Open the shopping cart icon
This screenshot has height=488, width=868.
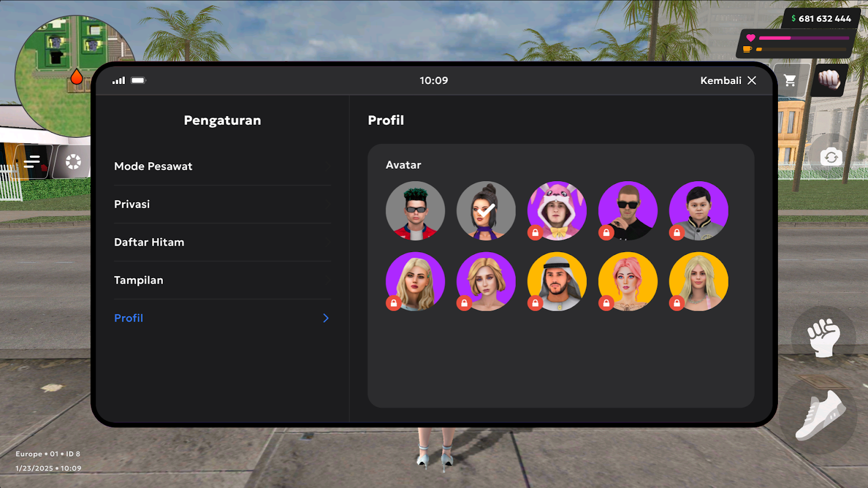[x=790, y=80]
